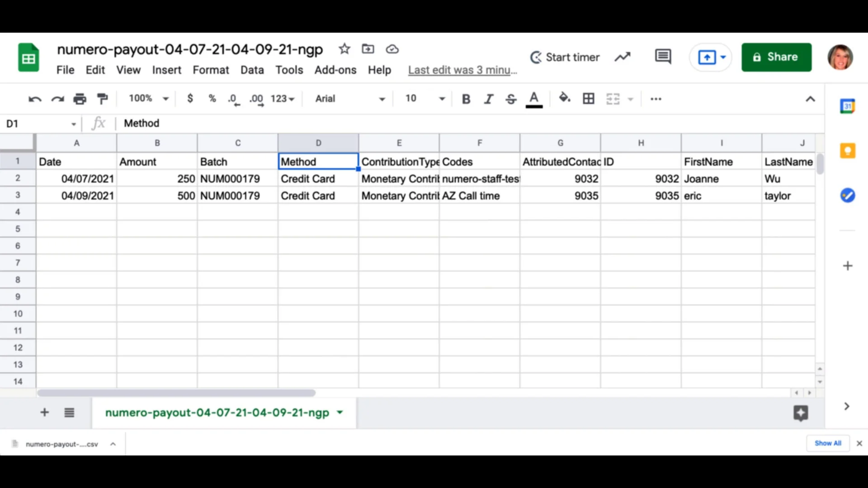Format as currency with dollar icon
Image resolution: width=868 pixels, height=488 pixels.
point(190,99)
